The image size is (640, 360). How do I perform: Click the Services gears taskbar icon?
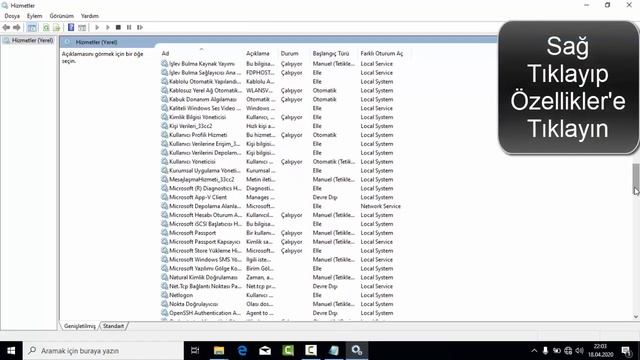click(357, 351)
